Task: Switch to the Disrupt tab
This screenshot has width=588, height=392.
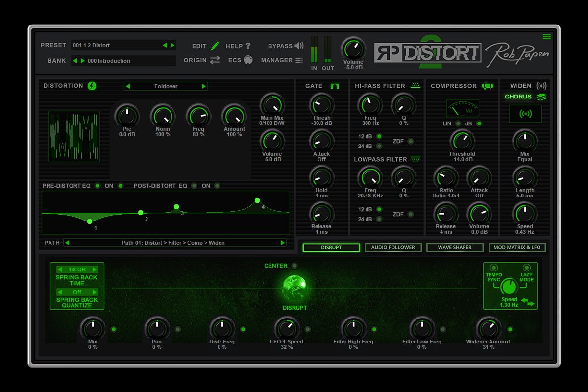Action: click(x=331, y=247)
